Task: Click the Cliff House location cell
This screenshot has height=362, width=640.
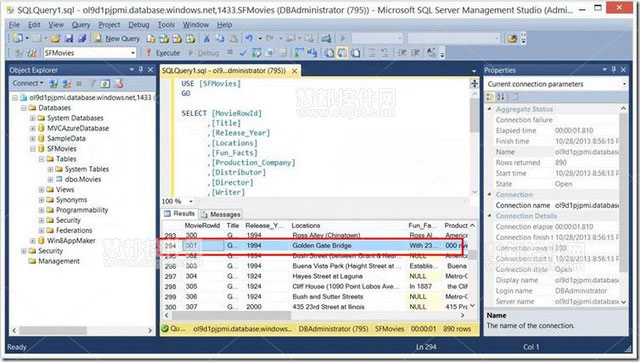Action: pos(345,286)
